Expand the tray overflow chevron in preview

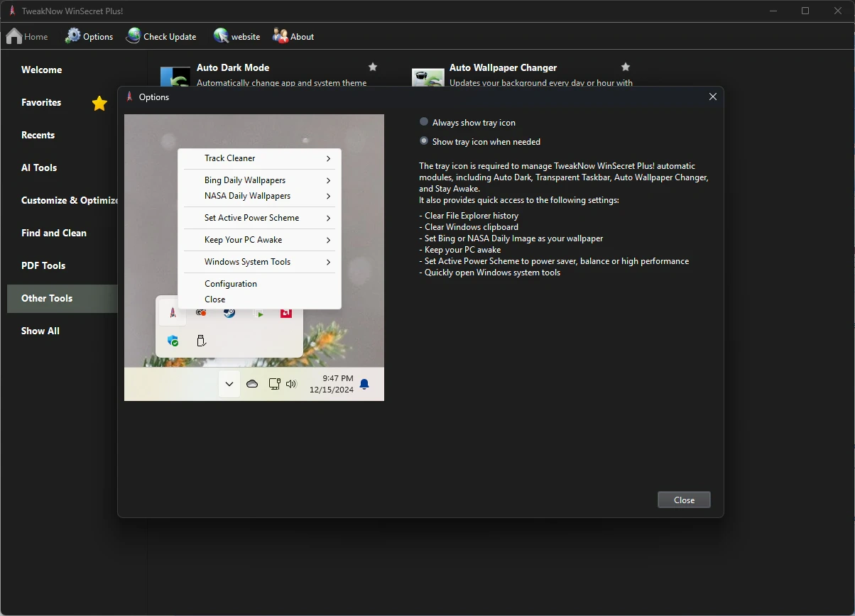(x=229, y=384)
